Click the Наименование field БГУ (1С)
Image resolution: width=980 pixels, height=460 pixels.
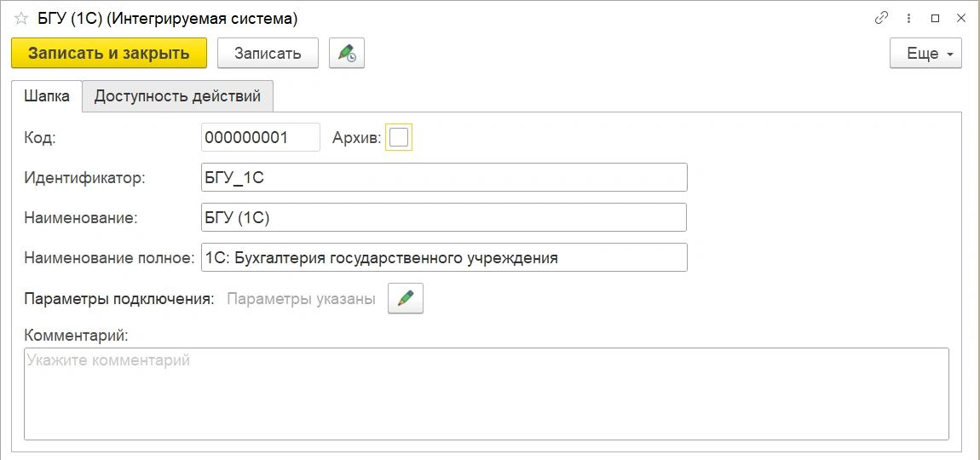point(444,217)
